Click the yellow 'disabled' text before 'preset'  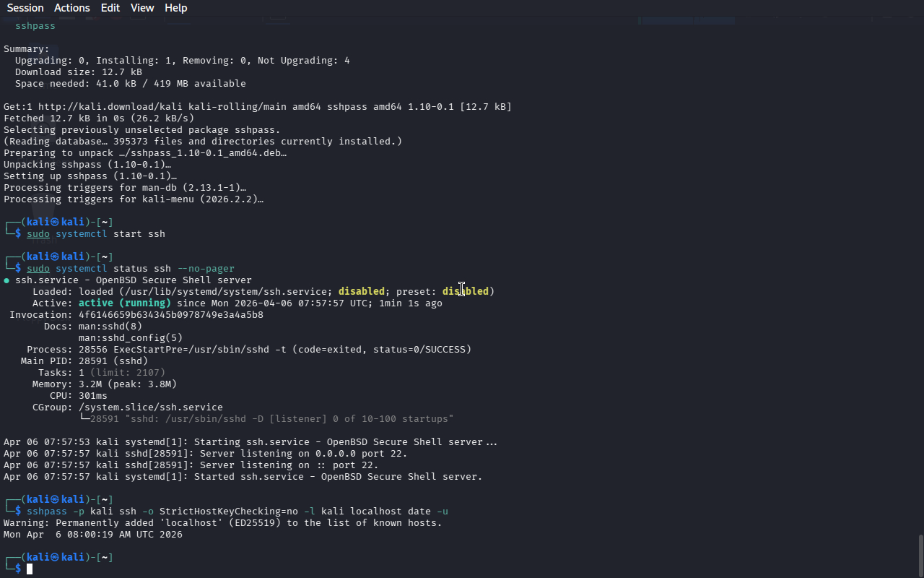[x=361, y=292]
